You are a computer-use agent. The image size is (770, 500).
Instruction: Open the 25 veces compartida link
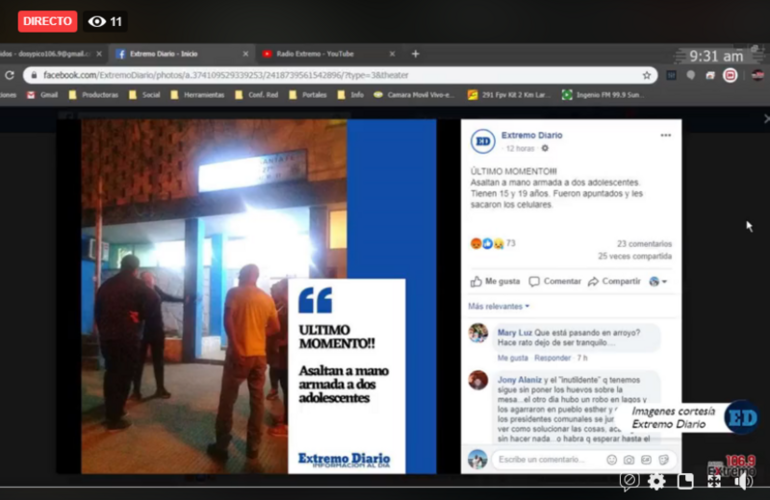(635, 256)
